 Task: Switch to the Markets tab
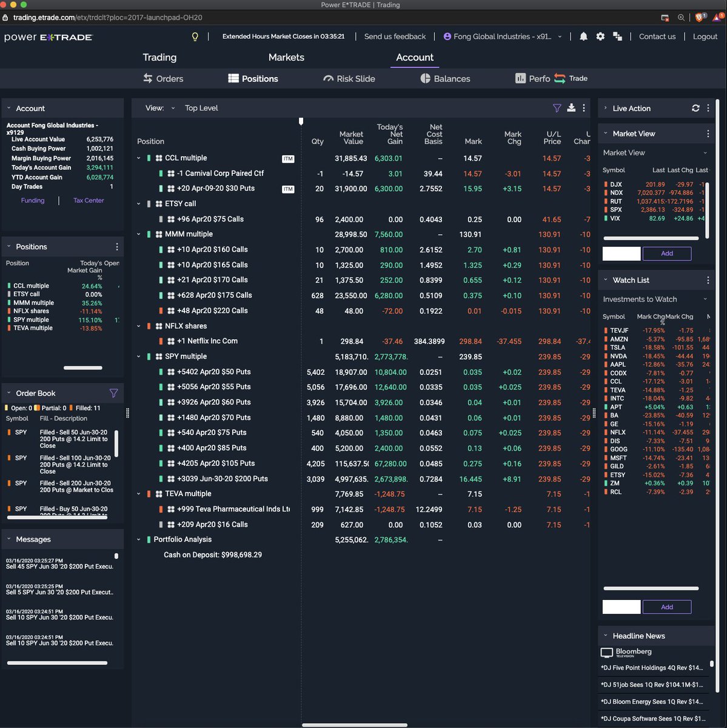click(x=286, y=57)
